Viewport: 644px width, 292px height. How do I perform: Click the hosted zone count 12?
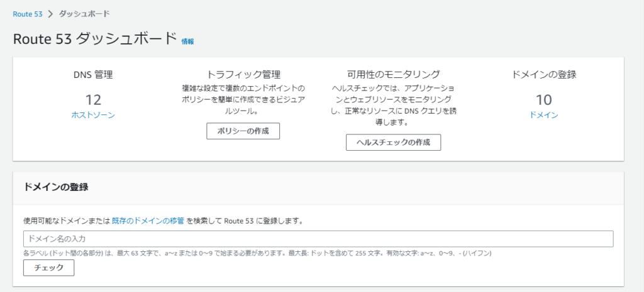pos(93,99)
